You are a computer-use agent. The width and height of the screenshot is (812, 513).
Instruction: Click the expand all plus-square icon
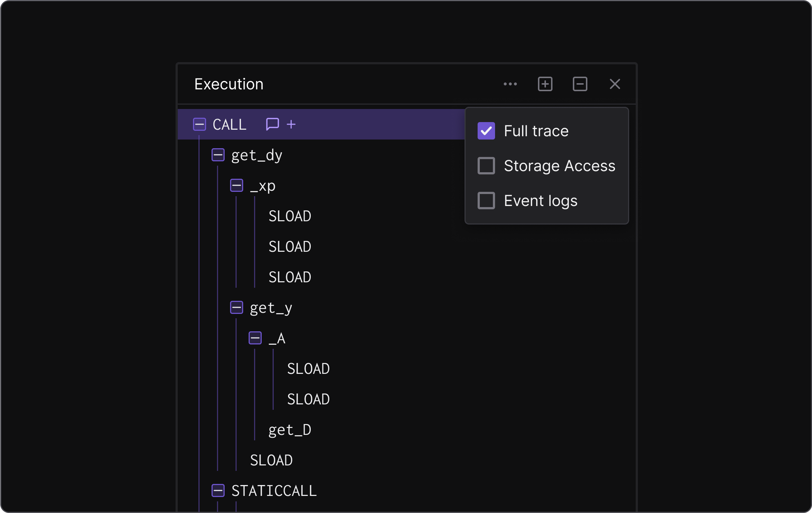[x=545, y=84]
